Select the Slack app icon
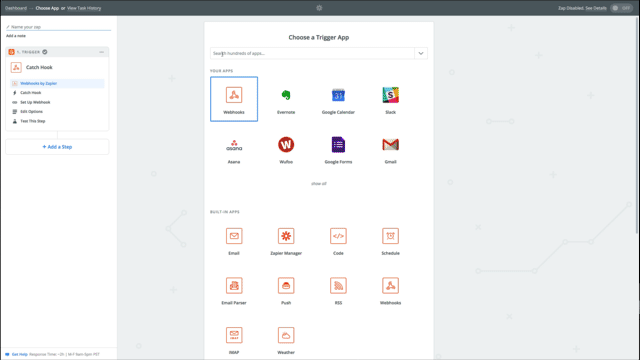Viewport: 640px width, 360px height. (390, 95)
